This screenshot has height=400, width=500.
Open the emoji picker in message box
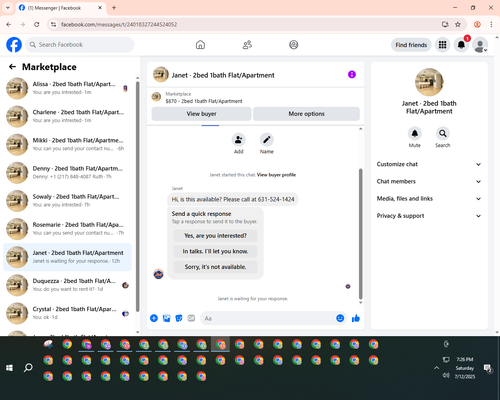[x=340, y=318]
